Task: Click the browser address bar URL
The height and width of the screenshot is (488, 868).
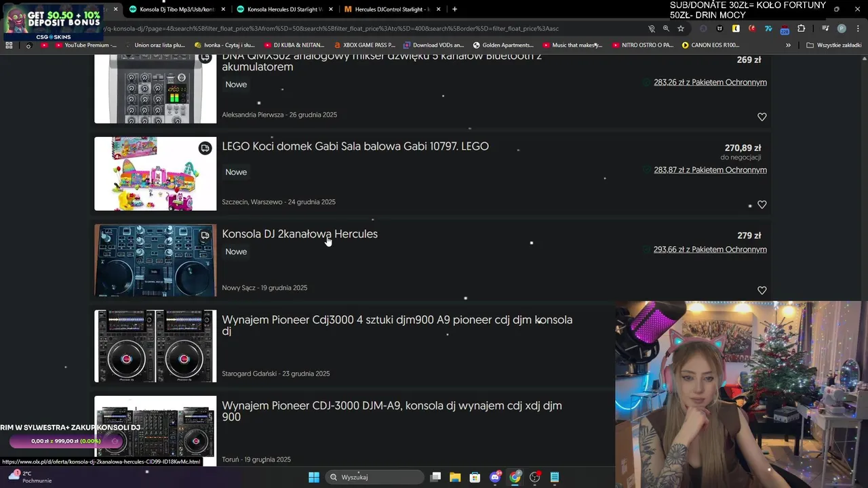Action: point(332,28)
